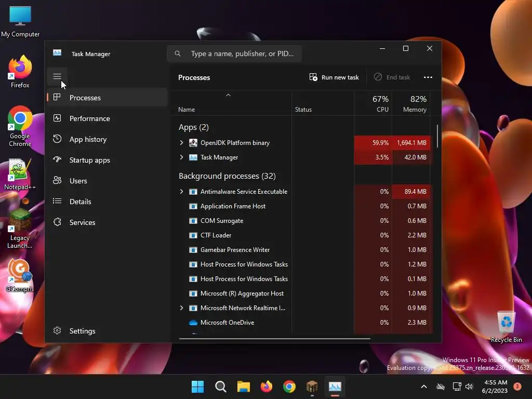The width and height of the screenshot is (532, 399).
Task: Open the clock showing 4:55 AM
Action: click(x=495, y=387)
